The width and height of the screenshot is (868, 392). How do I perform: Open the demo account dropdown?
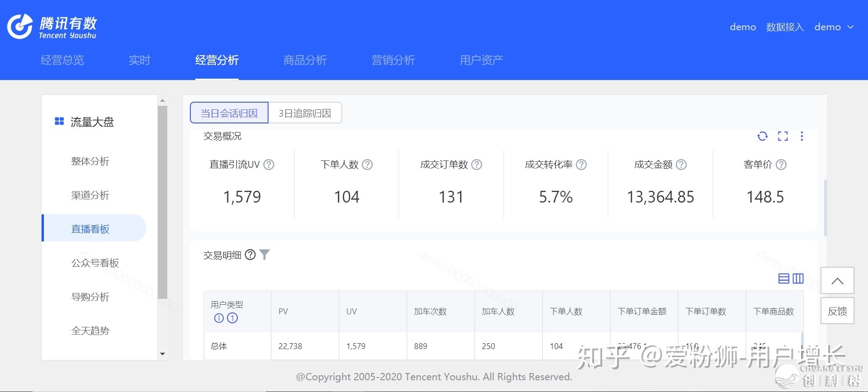pyautogui.click(x=834, y=27)
